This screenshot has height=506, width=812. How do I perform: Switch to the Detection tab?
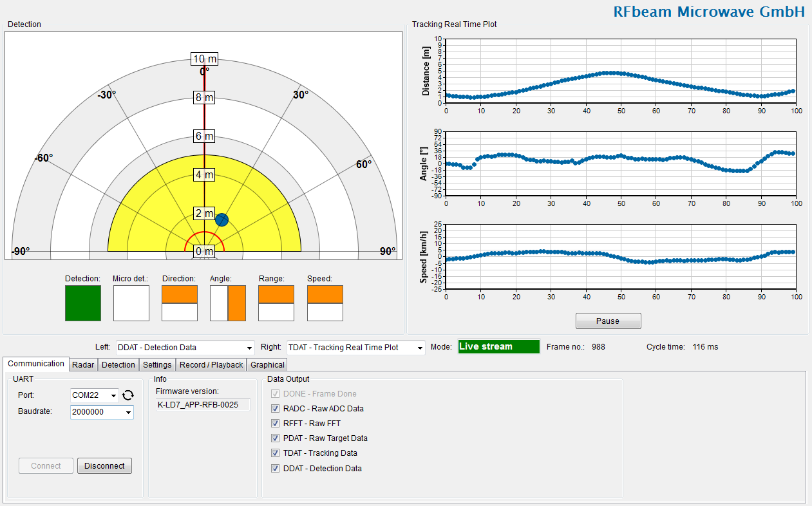coord(118,365)
